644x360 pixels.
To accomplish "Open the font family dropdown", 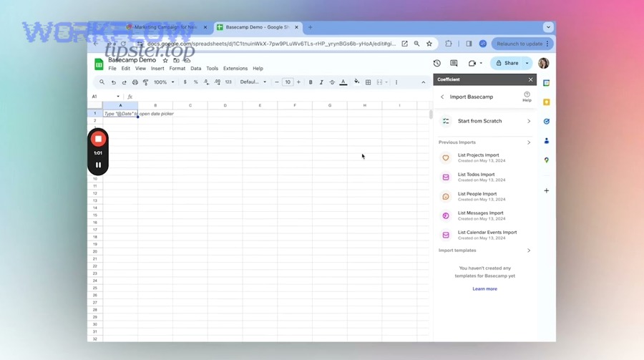I will (x=253, y=82).
